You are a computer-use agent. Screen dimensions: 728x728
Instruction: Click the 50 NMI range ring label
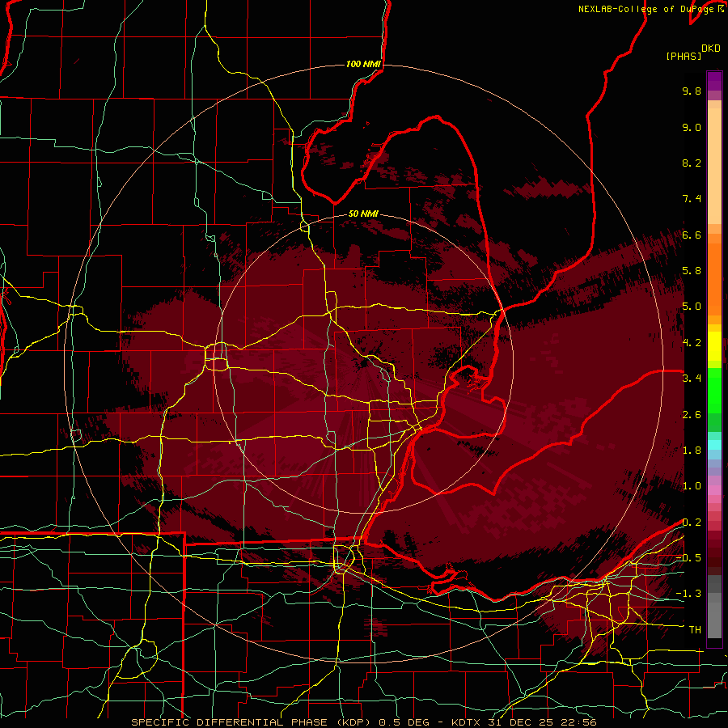click(x=363, y=214)
